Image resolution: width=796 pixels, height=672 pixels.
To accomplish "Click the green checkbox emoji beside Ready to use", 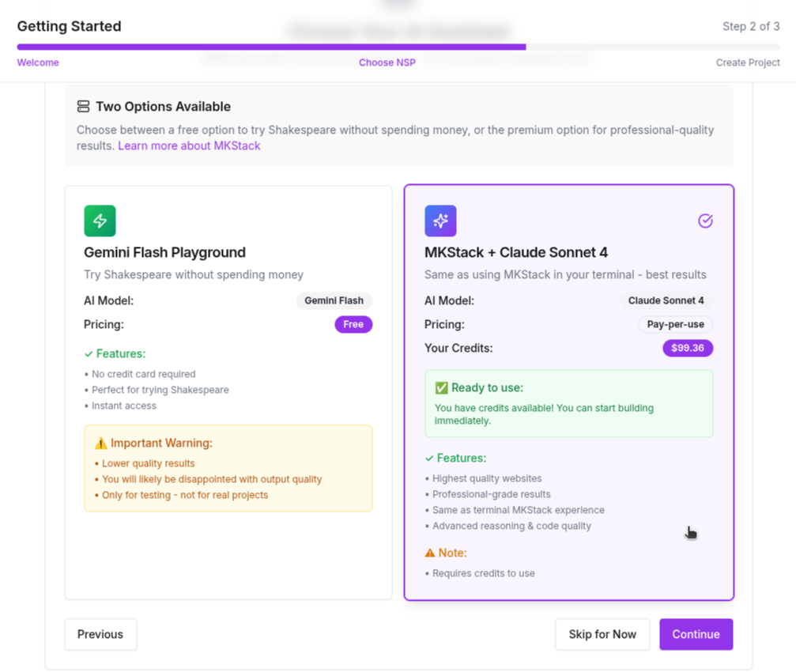I will click(x=441, y=388).
